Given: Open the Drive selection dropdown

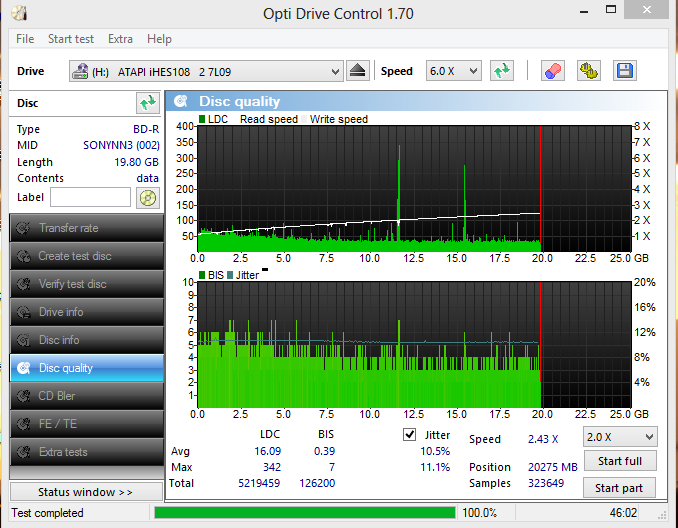Looking at the screenshot, I should click(206, 71).
